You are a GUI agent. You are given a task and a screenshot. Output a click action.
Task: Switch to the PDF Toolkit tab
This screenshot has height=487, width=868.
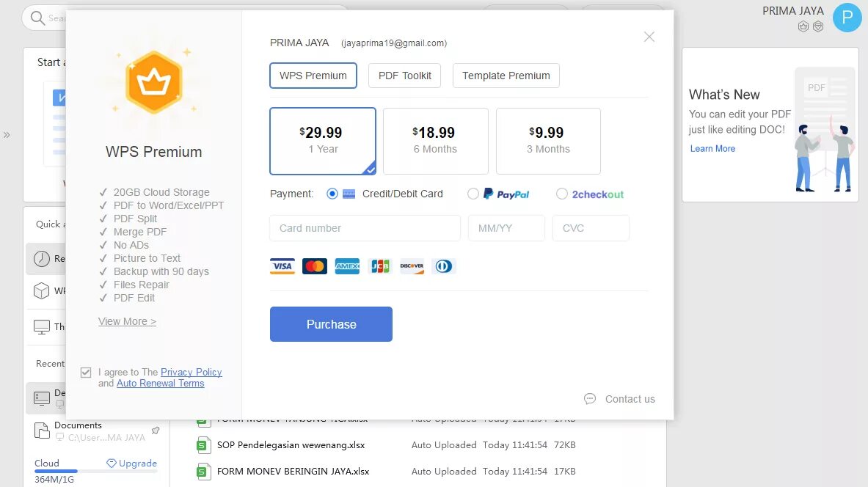pyautogui.click(x=405, y=76)
